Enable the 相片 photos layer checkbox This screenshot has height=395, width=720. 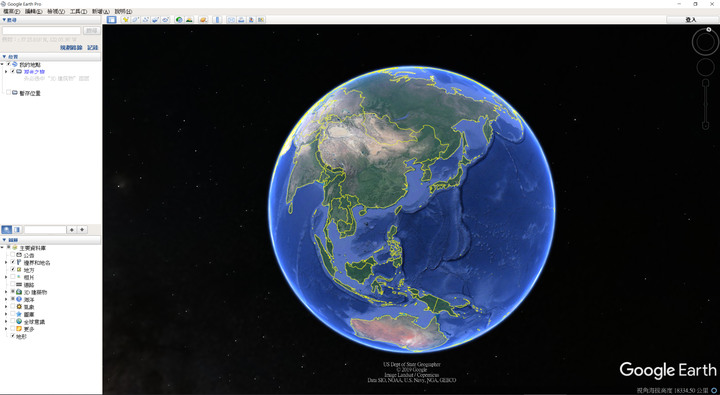tap(13, 277)
